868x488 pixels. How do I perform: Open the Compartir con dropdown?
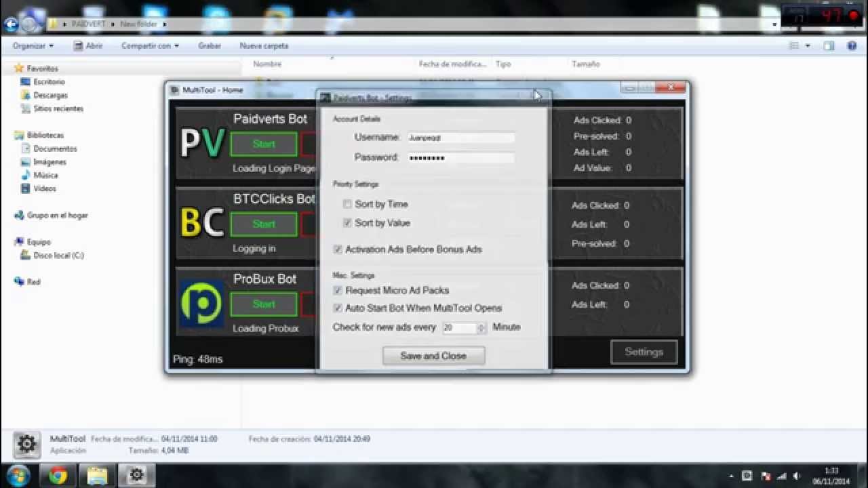pos(150,46)
